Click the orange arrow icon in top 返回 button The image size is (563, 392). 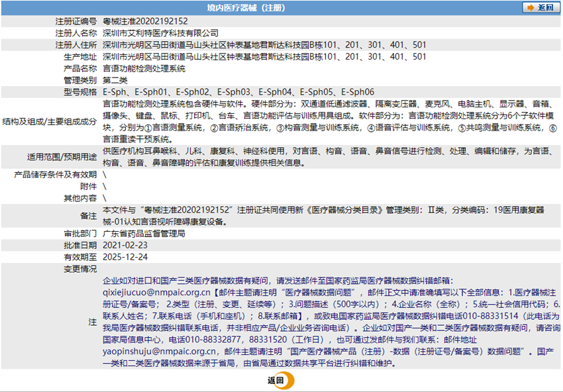(531, 7)
